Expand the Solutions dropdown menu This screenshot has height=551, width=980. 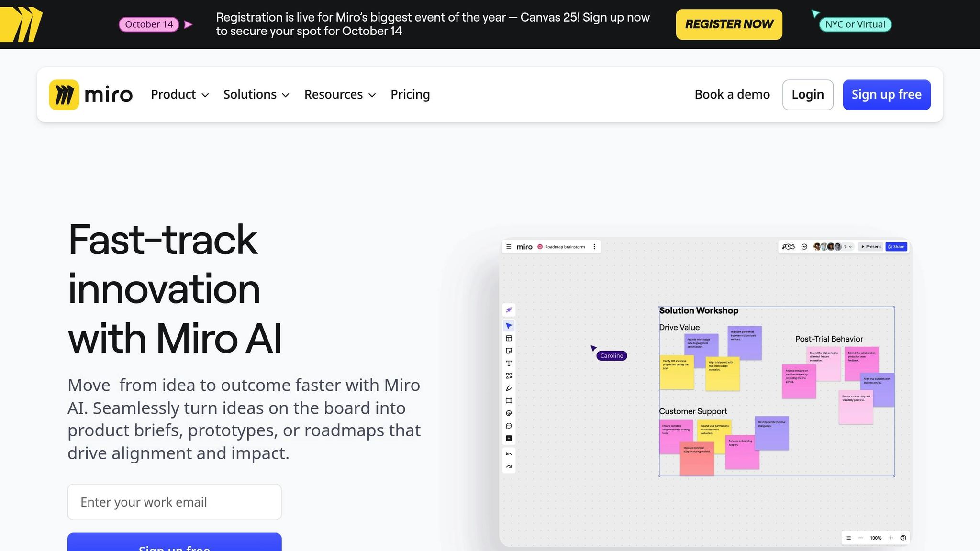(256, 95)
